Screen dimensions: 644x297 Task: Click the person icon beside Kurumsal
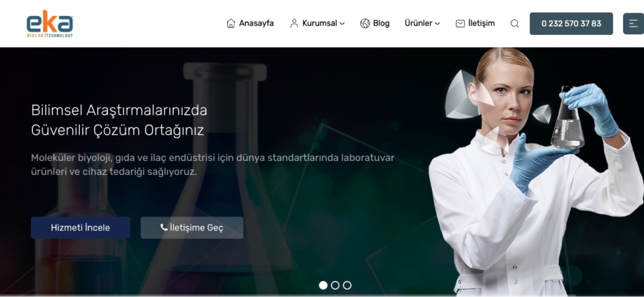[294, 23]
